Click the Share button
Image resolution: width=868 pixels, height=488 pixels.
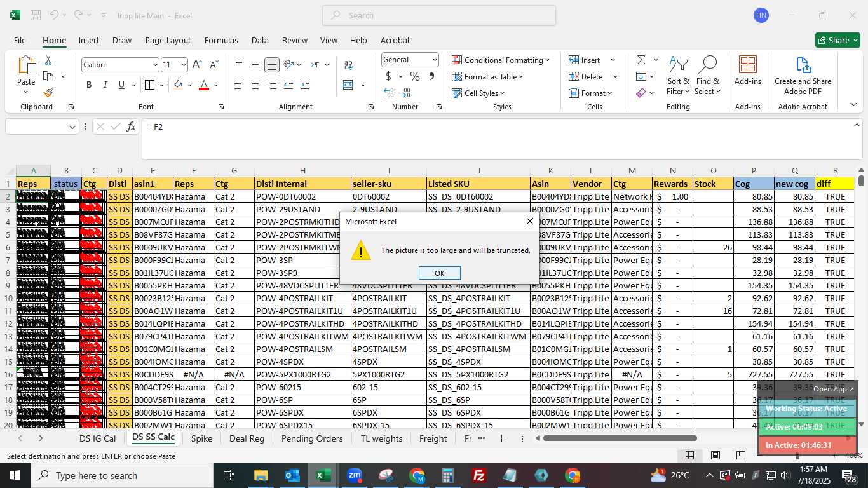coord(837,40)
